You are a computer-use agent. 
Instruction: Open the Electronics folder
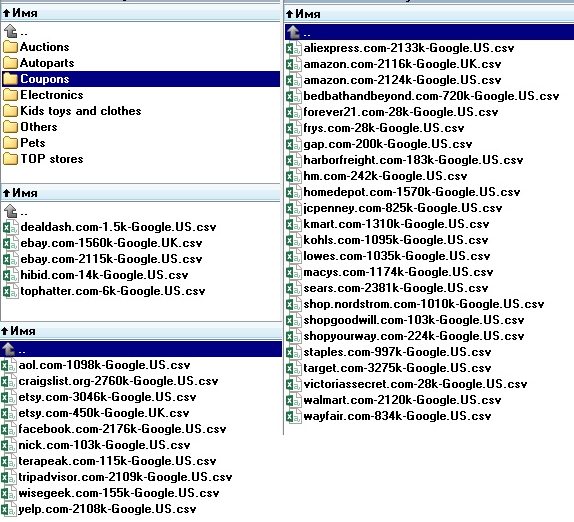click(52, 95)
